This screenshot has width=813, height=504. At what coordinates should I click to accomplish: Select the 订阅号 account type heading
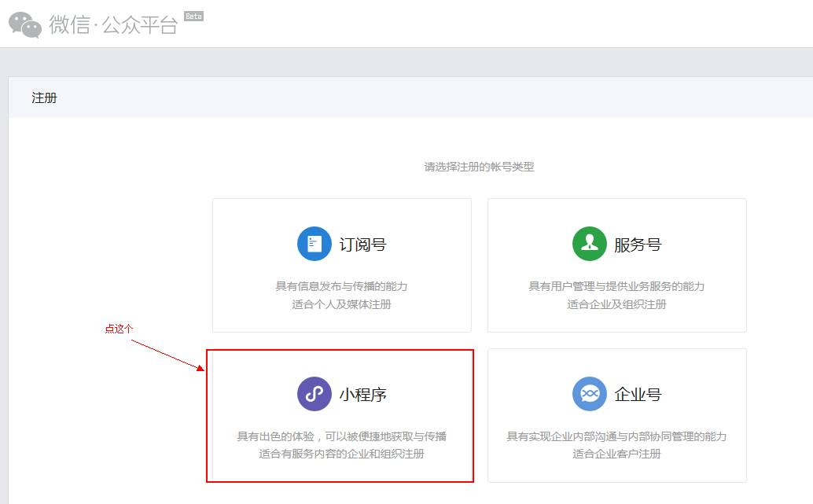click(363, 245)
